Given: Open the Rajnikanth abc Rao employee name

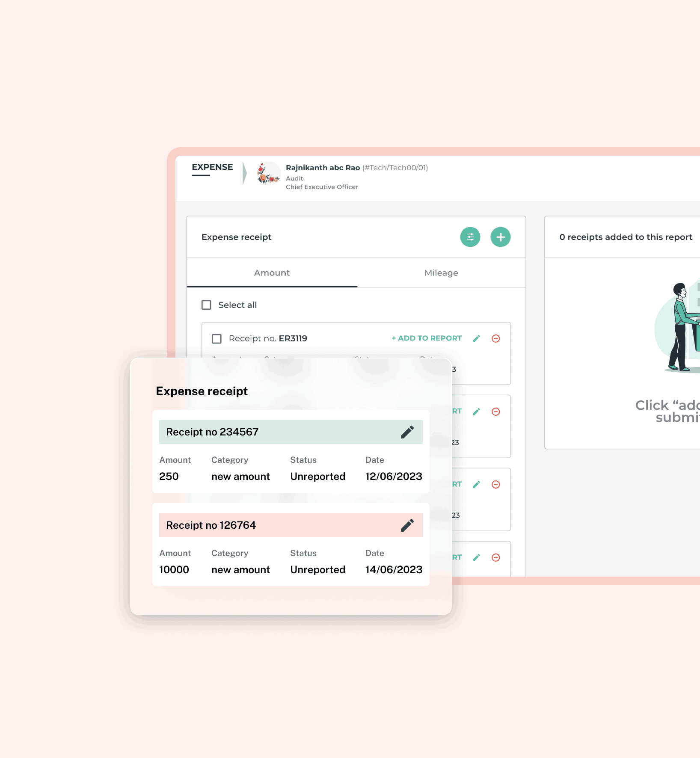Looking at the screenshot, I should 323,168.
